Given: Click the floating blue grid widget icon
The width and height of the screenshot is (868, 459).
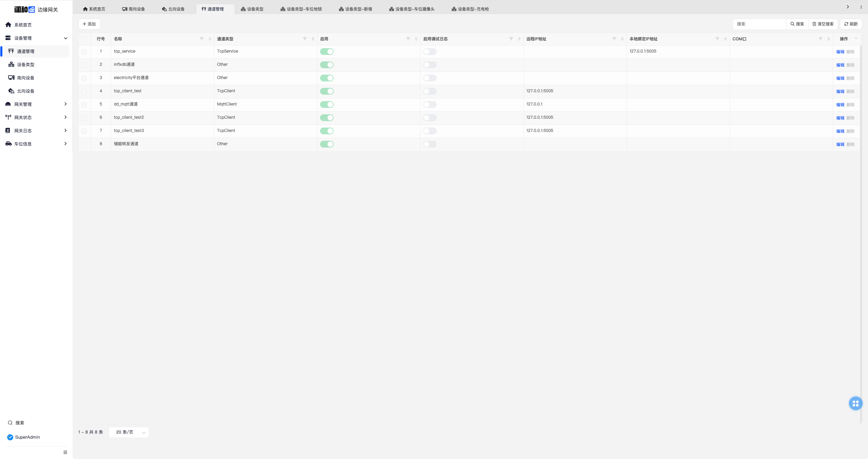Looking at the screenshot, I should (x=855, y=403).
